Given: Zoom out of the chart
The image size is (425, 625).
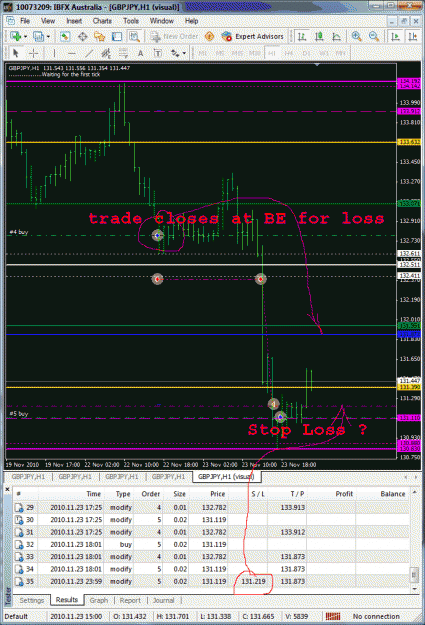Looking at the screenshot, I should pyautogui.click(x=374, y=37).
